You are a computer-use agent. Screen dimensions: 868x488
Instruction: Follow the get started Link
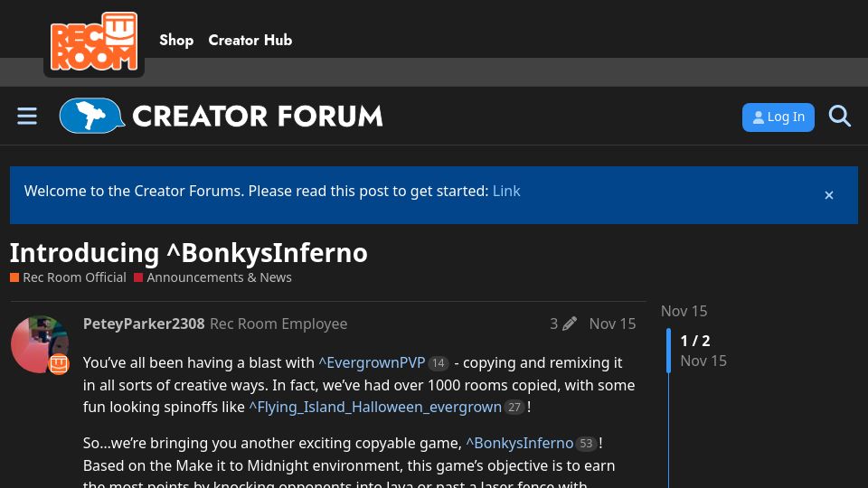coord(506,191)
